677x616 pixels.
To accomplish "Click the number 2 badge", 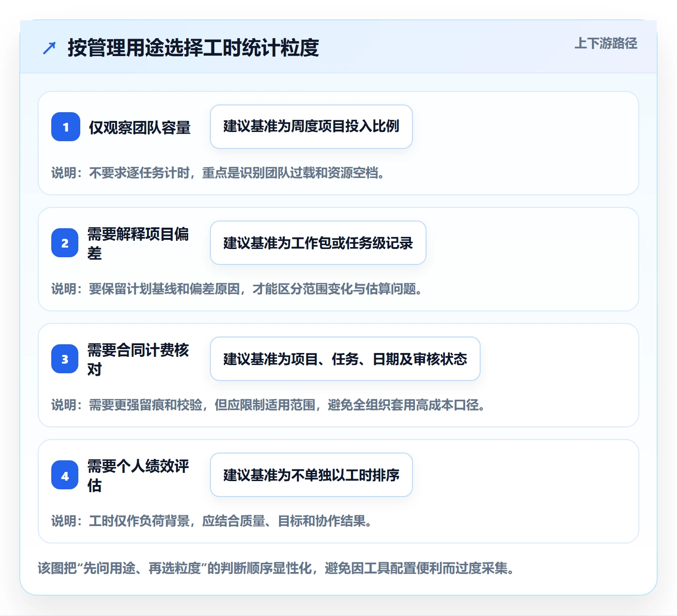I will 65,243.
